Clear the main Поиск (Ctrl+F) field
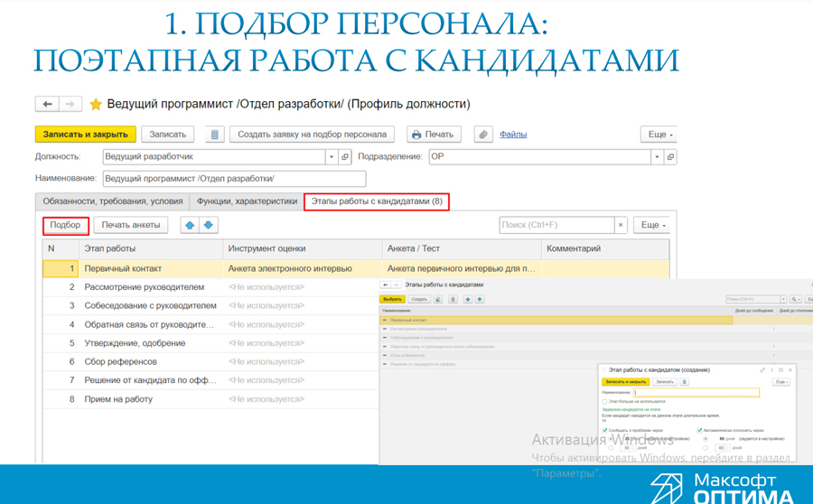Image resolution: width=813 pixels, height=504 pixels. [621, 225]
